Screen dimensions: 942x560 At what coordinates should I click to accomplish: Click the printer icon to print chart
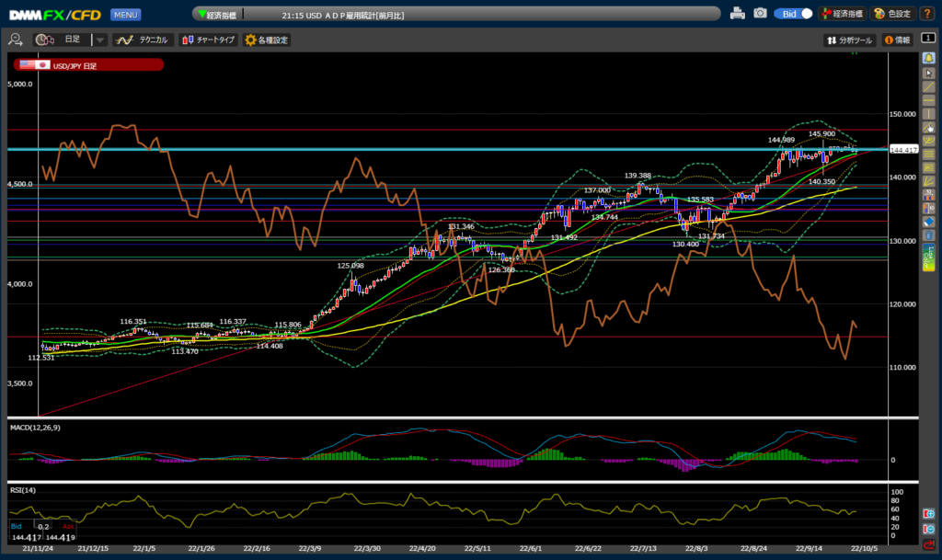(737, 14)
